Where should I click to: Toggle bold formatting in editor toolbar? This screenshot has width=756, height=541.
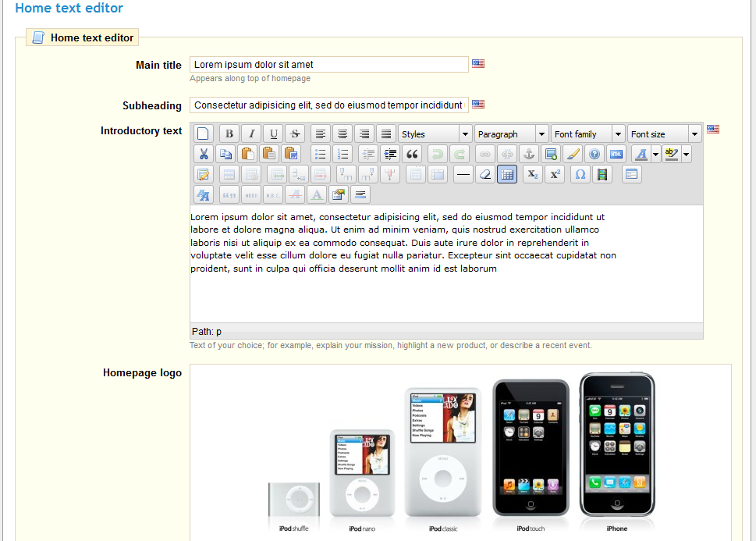pyautogui.click(x=229, y=134)
